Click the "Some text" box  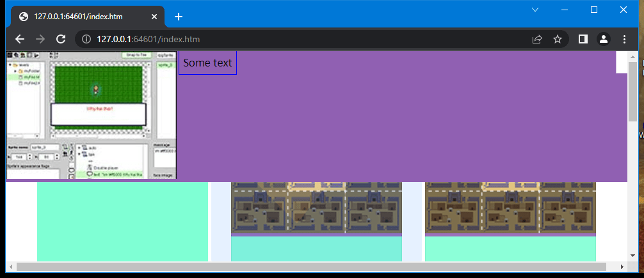click(x=207, y=63)
